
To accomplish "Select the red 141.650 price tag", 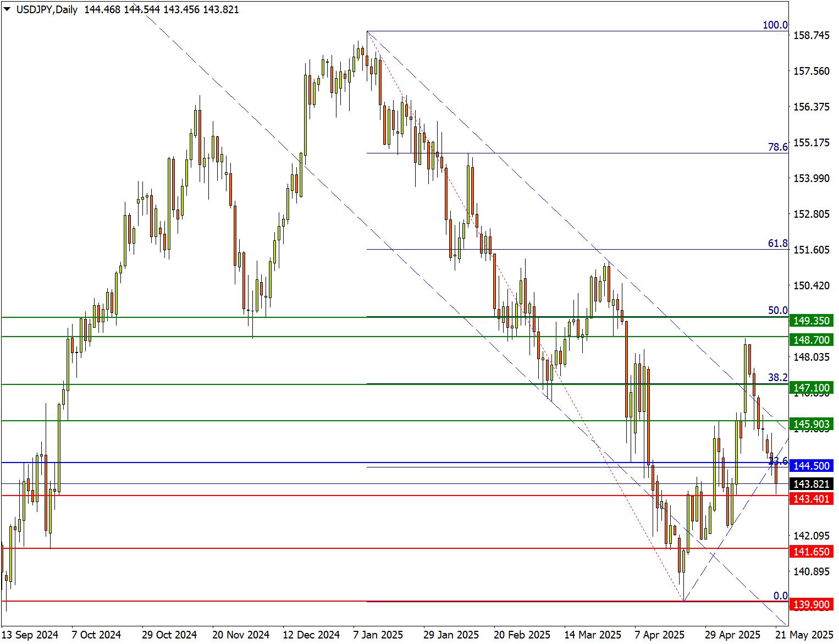I will click(811, 552).
